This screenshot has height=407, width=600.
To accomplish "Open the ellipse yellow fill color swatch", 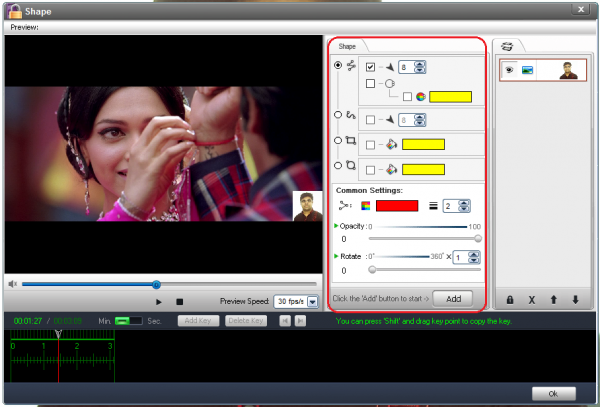I will coord(423,169).
